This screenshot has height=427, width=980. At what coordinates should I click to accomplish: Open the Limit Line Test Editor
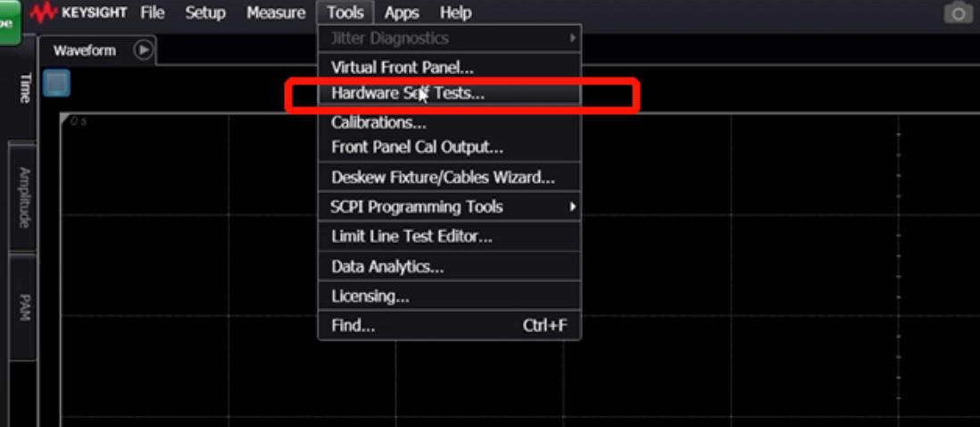coord(411,237)
